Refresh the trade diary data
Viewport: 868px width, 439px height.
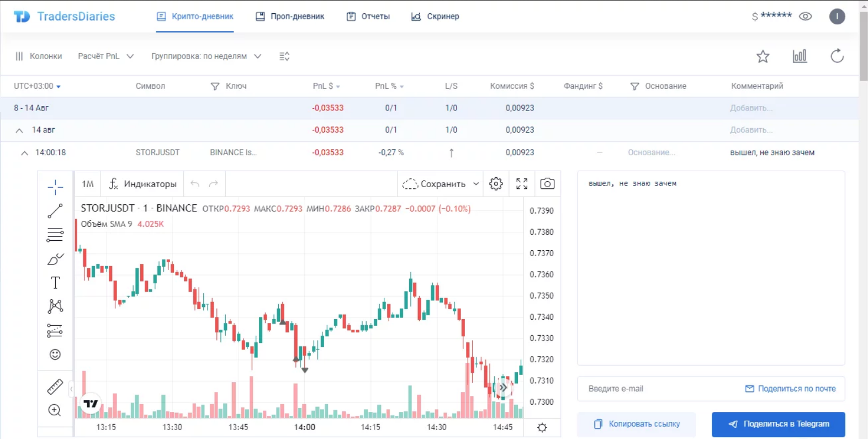click(837, 56)
